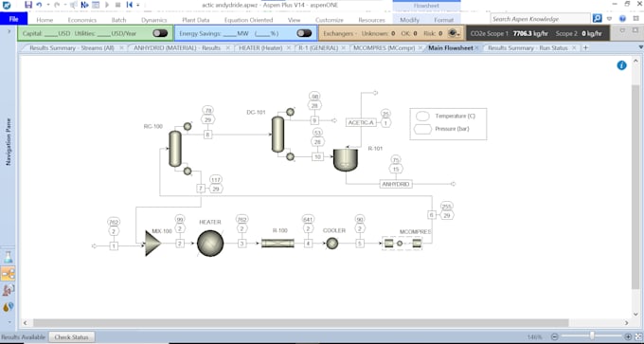The image size is (644, 344).
Task: Click the Search Aspen Knowledge field
Action: (x=540, y=19)
